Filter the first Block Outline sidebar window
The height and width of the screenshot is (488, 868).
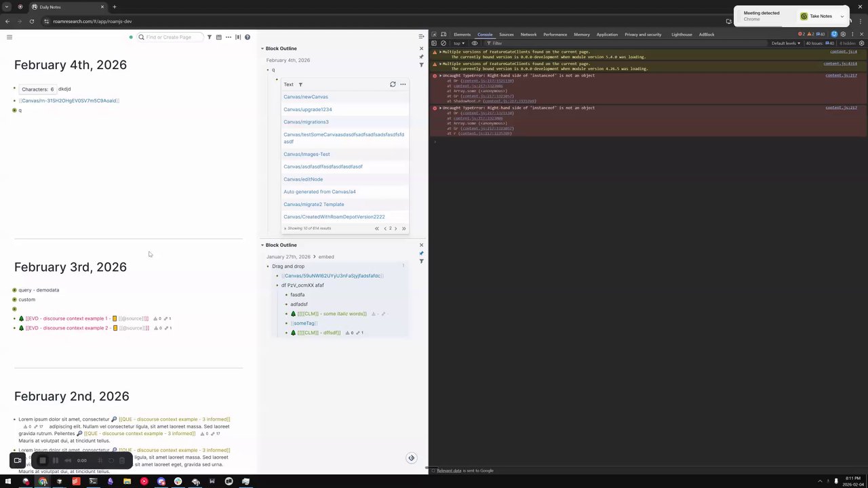pos(421,65)
